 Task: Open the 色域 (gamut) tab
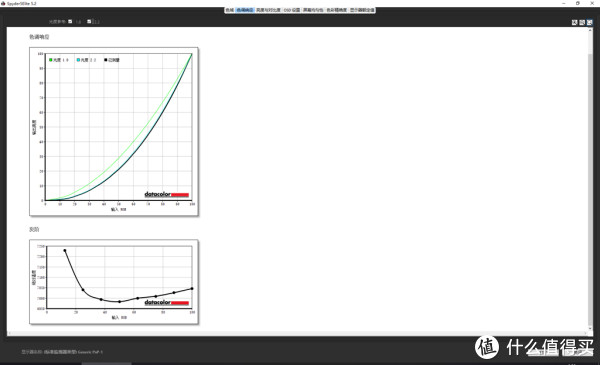pyautogui.click(x=230, y=10)
